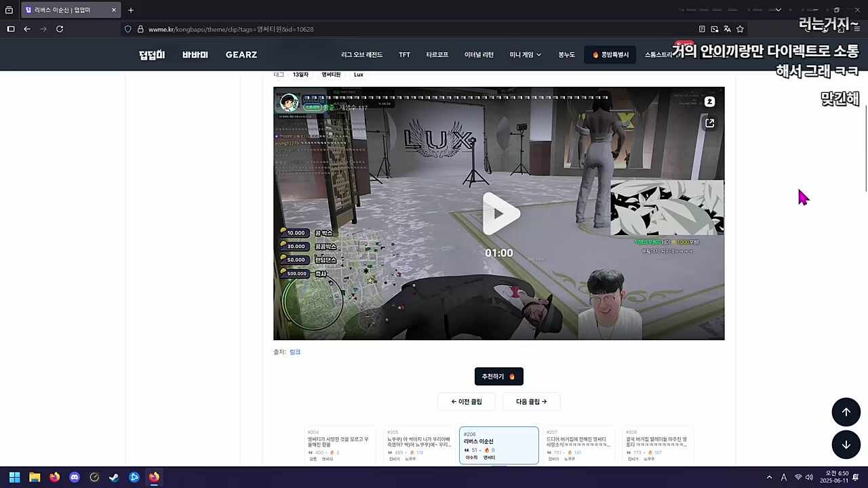Close the 리버스 이순신 browser tab
Screen dimensions: 868x488
(113, 10)
